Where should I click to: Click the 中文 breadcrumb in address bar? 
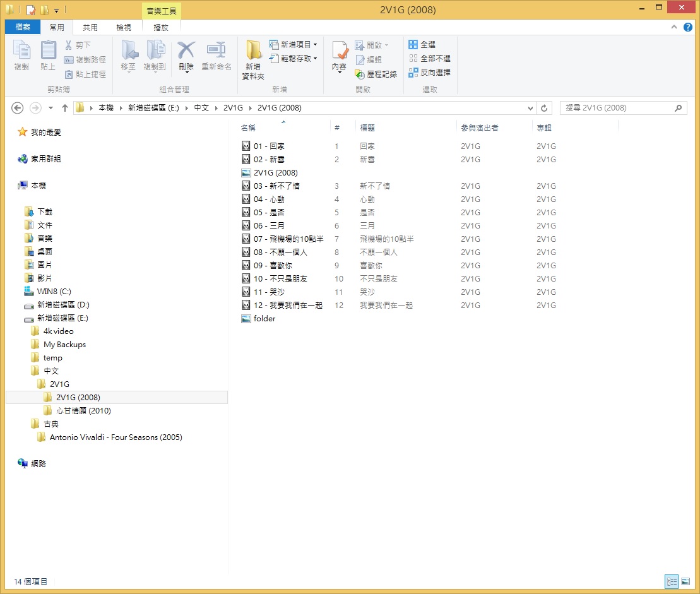click(201, 108)
